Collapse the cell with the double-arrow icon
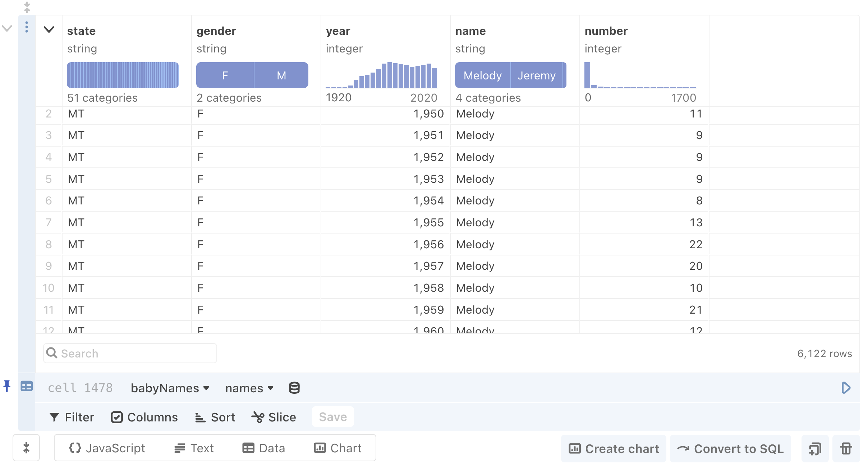The height and width of the screenshot is (471, 868). point(26,448)
